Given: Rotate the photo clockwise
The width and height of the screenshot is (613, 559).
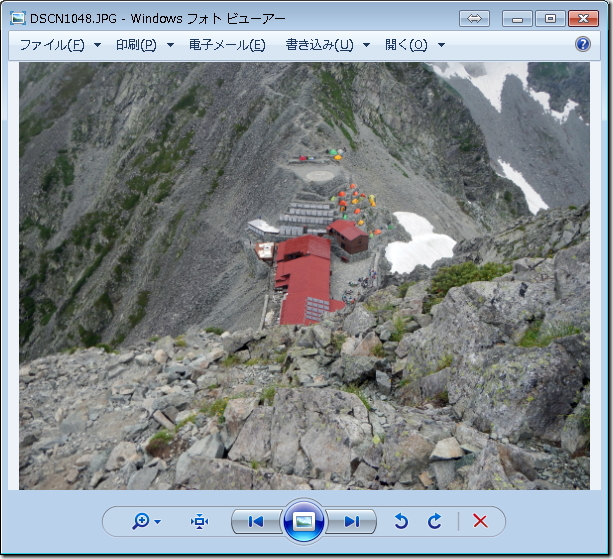Looking at the screenshot, I should tap(434, 521).
